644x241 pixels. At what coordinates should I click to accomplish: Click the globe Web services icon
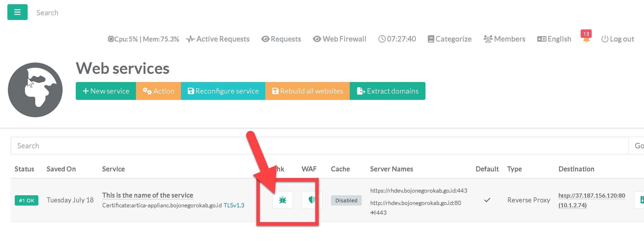click(x=35, y=90)
